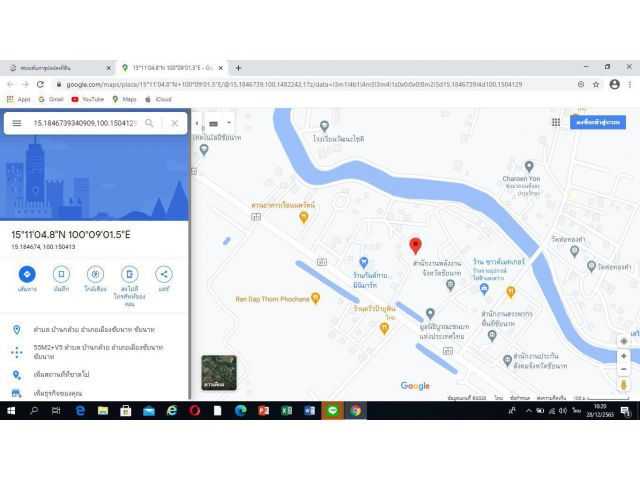This screenshot has width=640, height=480.
Task: Click the blue Directions circle button
Action: [27, 274]
